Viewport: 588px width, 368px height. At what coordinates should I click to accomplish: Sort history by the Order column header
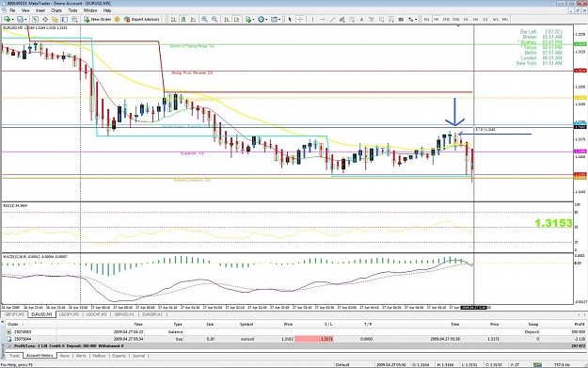click(30, 324)
